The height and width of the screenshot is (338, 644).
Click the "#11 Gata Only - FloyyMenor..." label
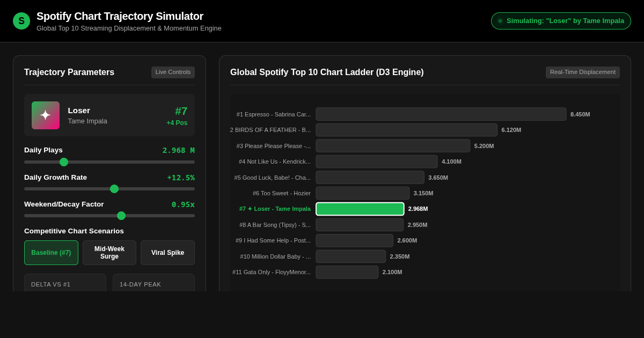point(272,272)
